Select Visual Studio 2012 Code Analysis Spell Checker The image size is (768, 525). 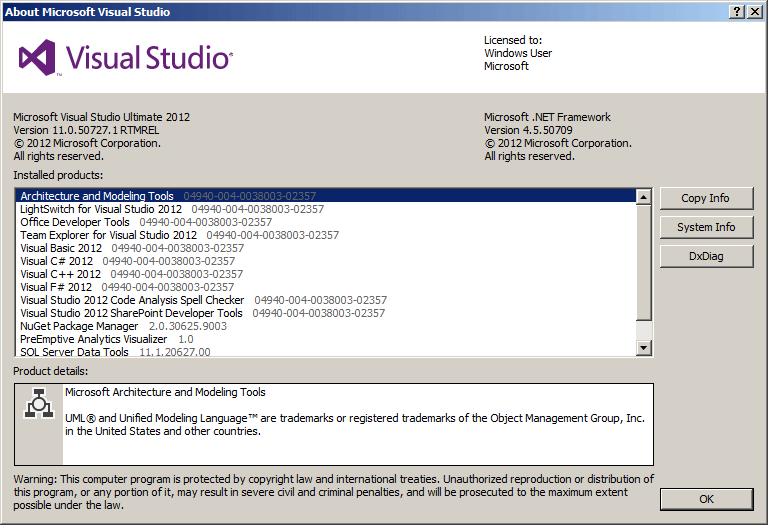pyautogui.click(x=326, y=300)
